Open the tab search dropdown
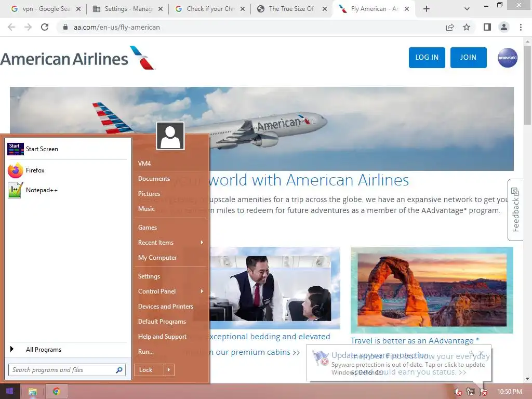Screen dimensions: 532x399 (467, 9)
